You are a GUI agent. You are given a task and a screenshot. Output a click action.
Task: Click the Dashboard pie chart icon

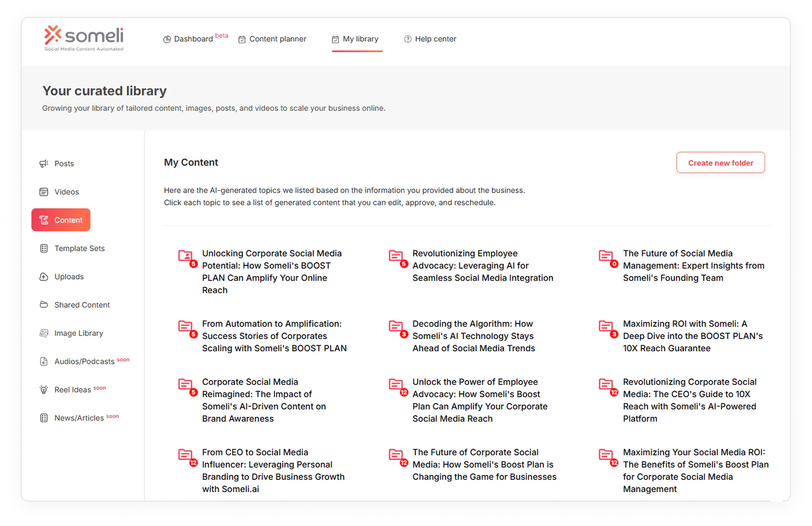[167, 39]
